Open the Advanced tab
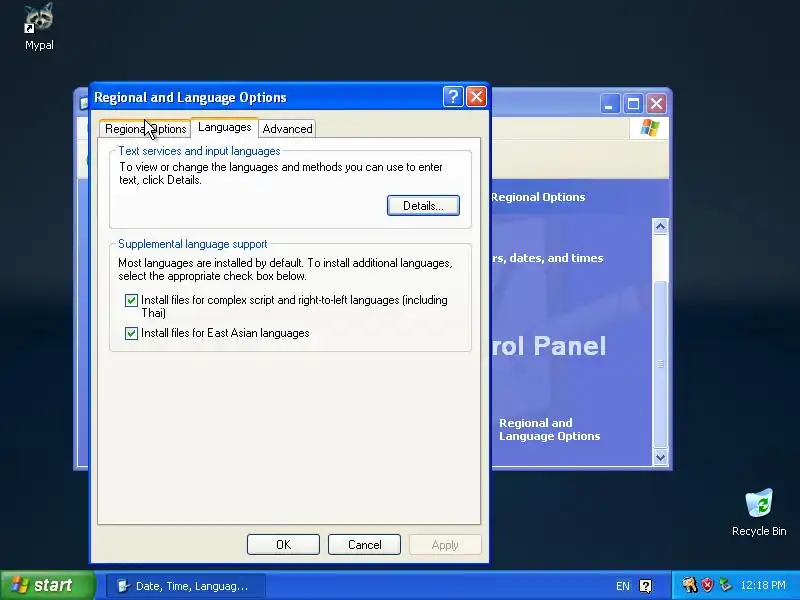Viewport: 800px width, 600px height. [x=287, y=129]
